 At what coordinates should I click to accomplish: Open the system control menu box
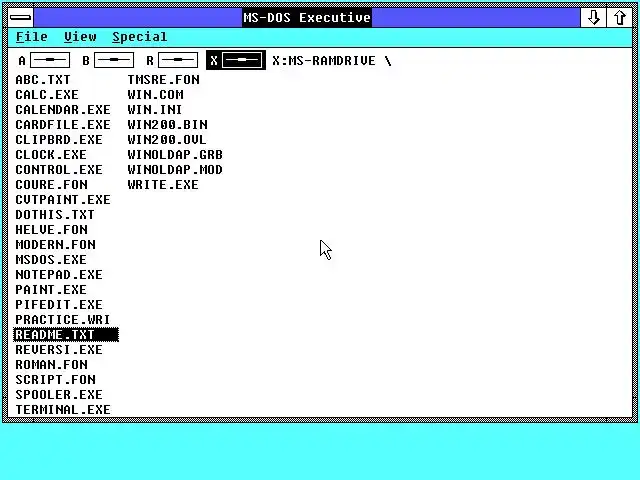click(20, 18)
